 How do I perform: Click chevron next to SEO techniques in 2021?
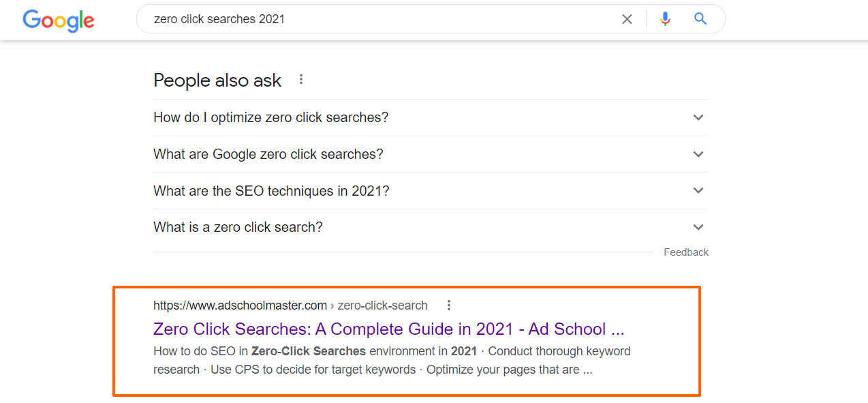click(698, 191)
